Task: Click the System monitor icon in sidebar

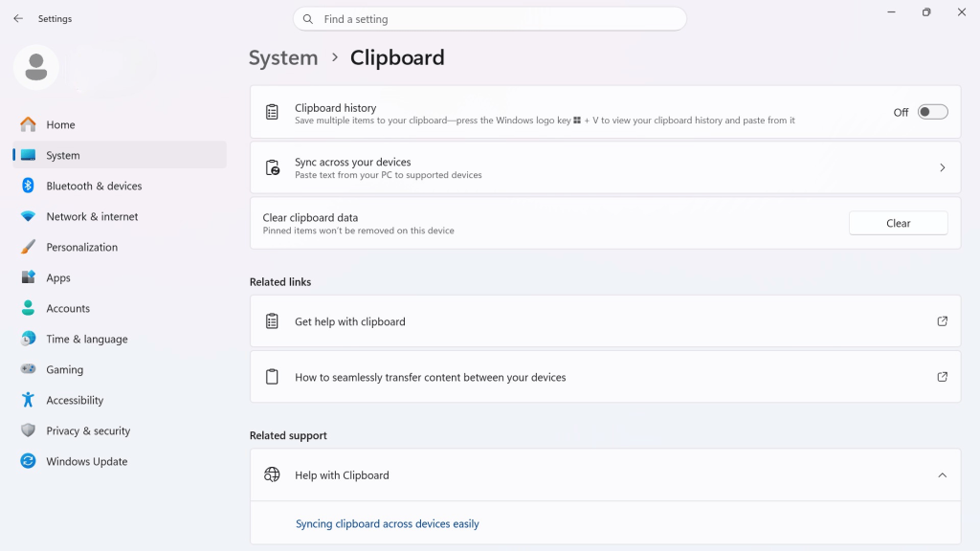Action: [x=28, y=155]
